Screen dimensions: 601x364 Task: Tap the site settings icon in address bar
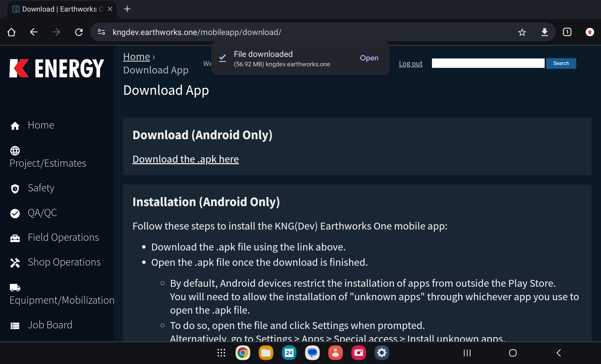101,32
